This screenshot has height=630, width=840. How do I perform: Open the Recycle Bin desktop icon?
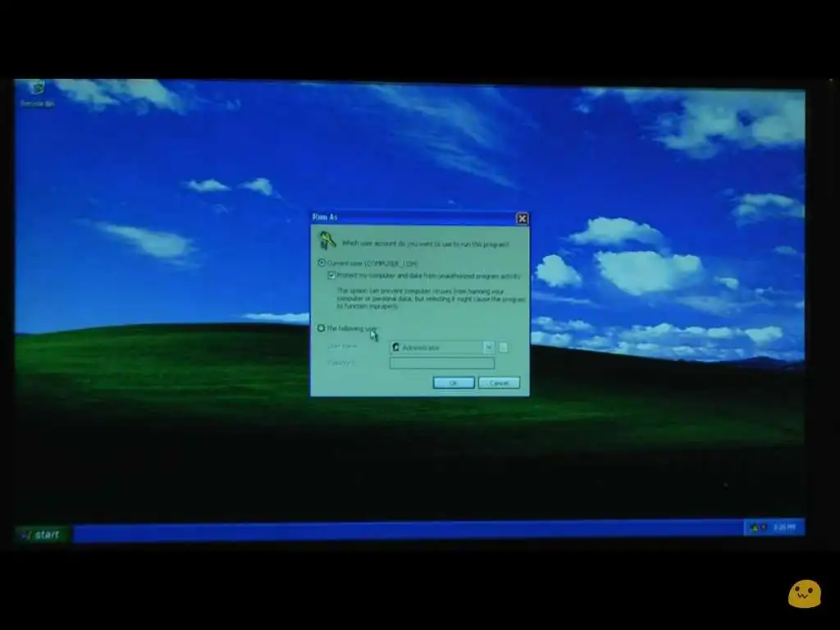(x=37, y=94)
